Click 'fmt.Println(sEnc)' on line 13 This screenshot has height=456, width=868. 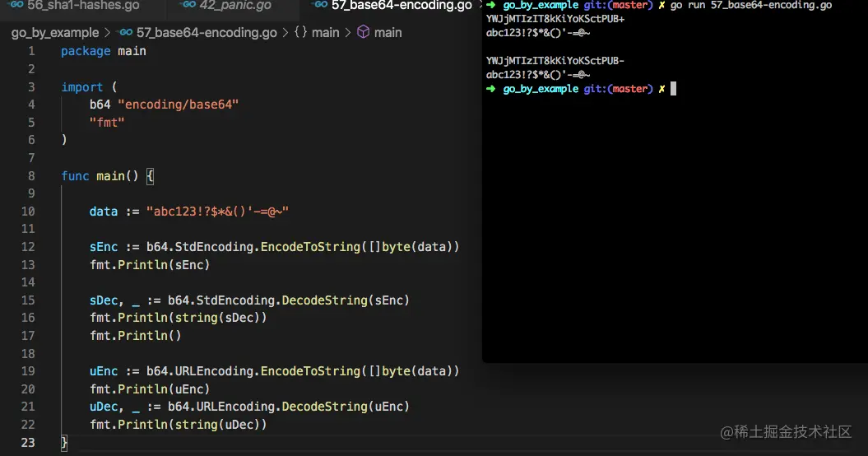[x=150, y=265]
